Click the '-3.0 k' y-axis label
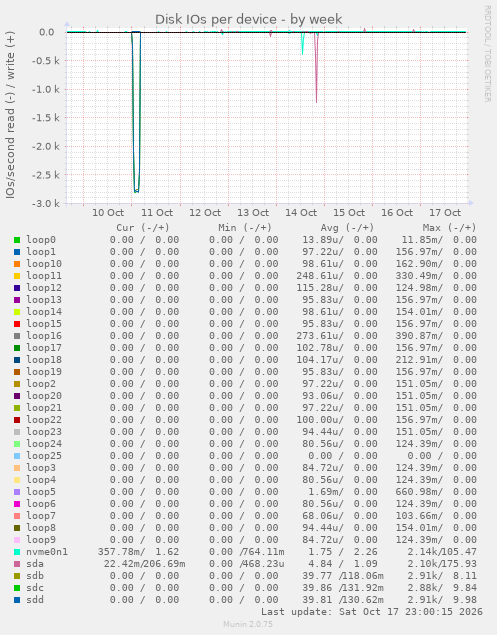This screenshot has height=635, width=497. pyautogui.click(x=46, y=203)
